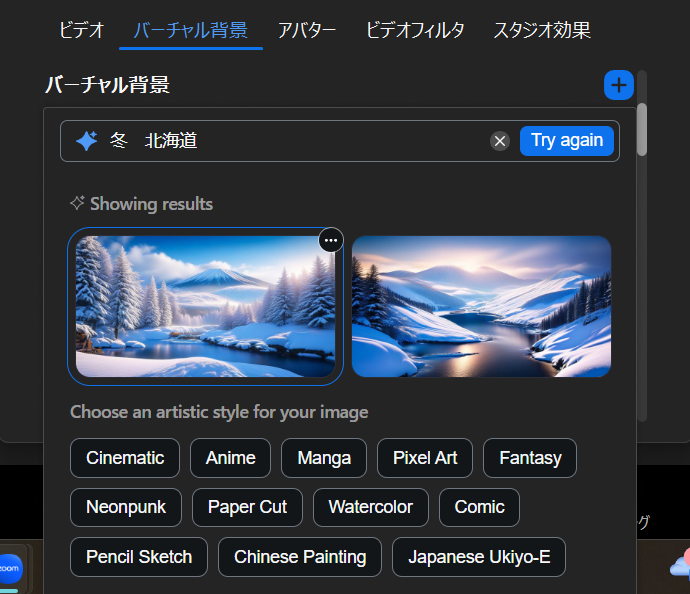Clear the prompt text with X icon
The image size is (690, 594).
(x=500, y=141)
